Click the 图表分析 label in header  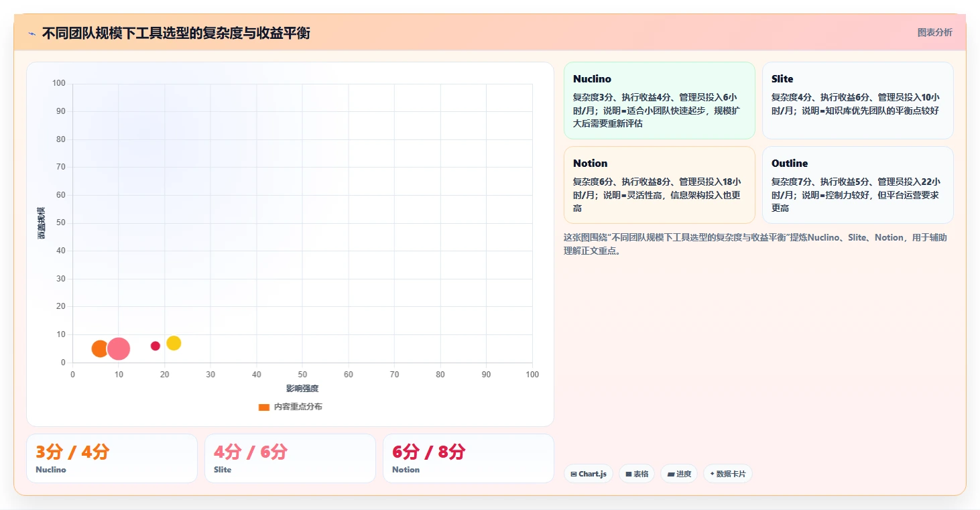(934, 32)
